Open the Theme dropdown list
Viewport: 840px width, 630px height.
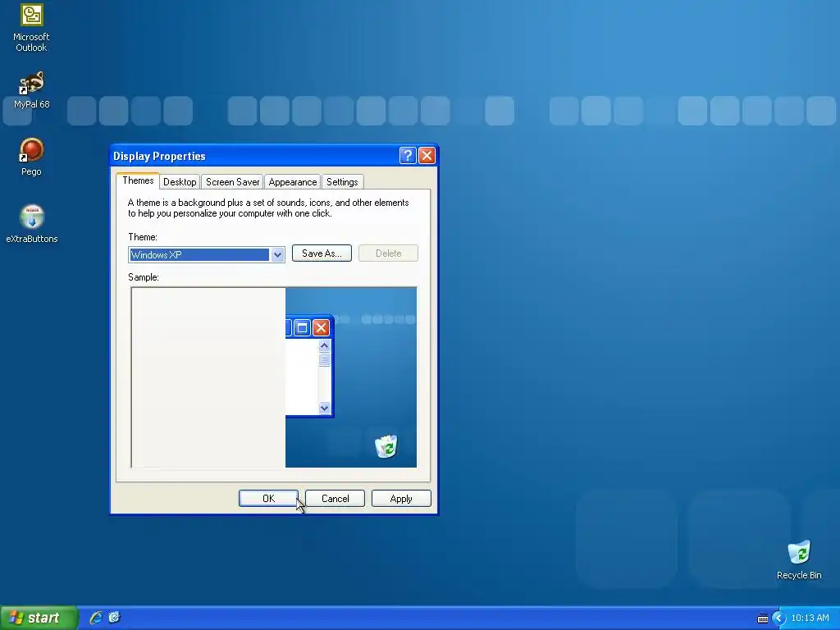tap(277, 255)
